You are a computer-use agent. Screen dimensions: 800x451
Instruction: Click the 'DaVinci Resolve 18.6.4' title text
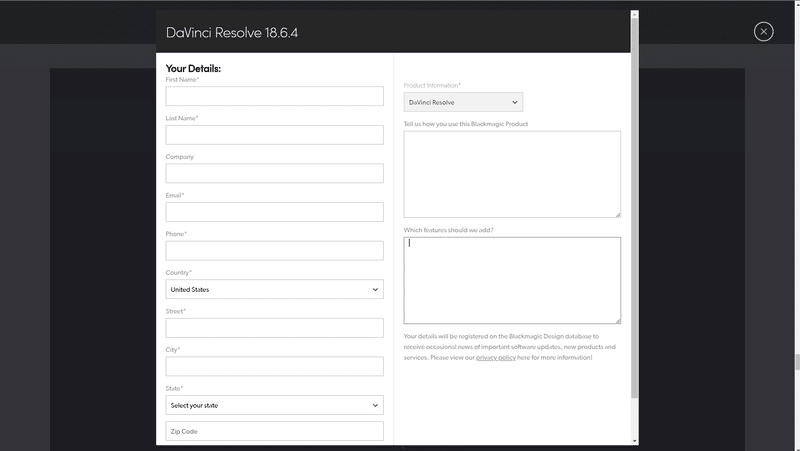(x=232, y=33)
